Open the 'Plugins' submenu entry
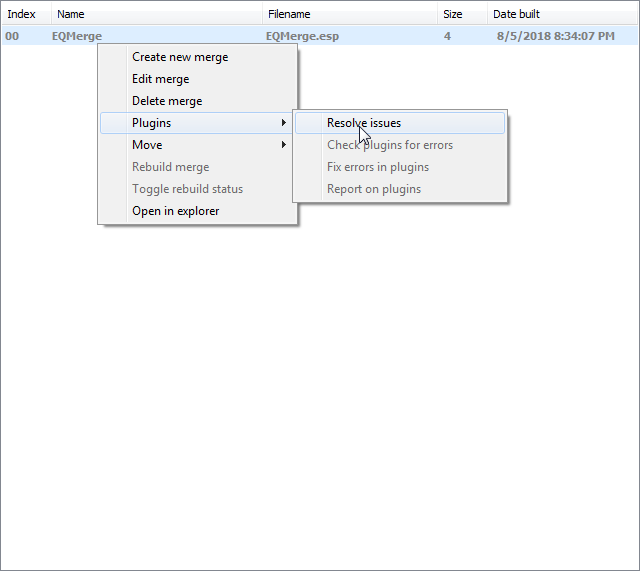The height and width of the screenshot is (571, 640). coord(198,123)
